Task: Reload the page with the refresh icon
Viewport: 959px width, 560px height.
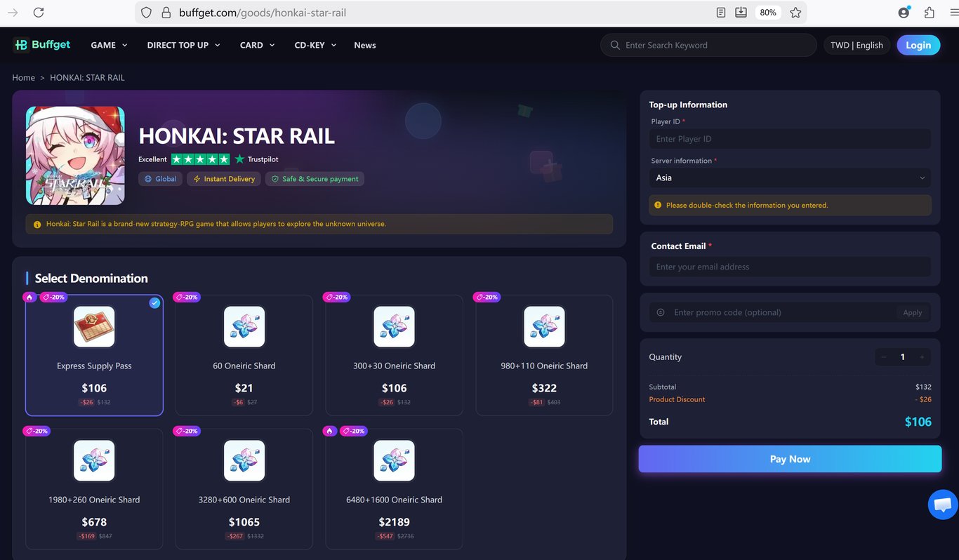Action: coord(39,13)
